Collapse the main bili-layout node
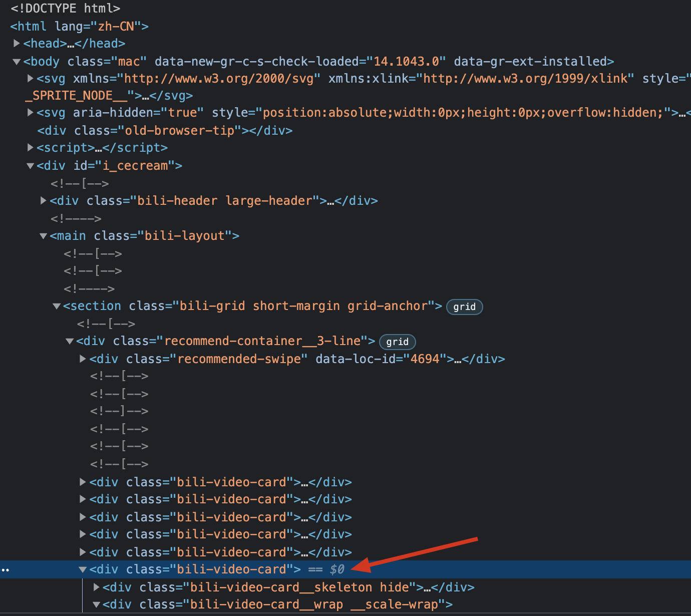This screenshot has height=616, width=691. click(x=43, y=236)
